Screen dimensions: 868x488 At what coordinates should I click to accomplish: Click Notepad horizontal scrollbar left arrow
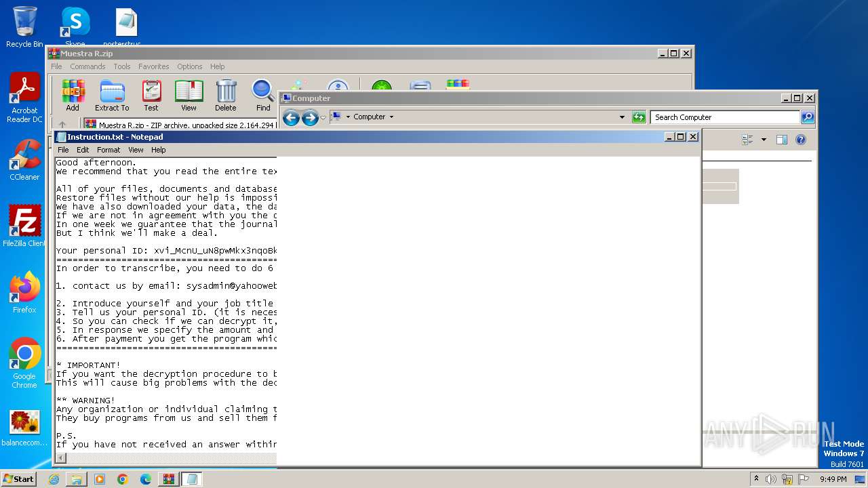[x=60, y=458]
